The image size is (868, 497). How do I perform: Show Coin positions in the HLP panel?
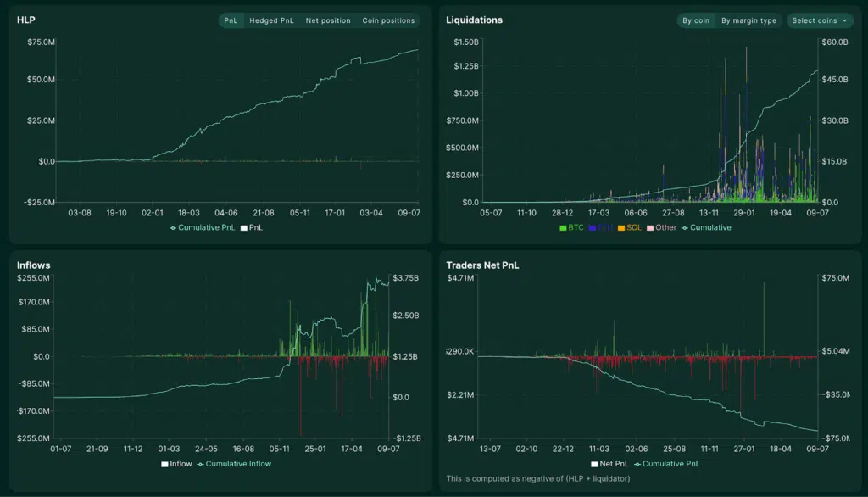pos(388,20)
